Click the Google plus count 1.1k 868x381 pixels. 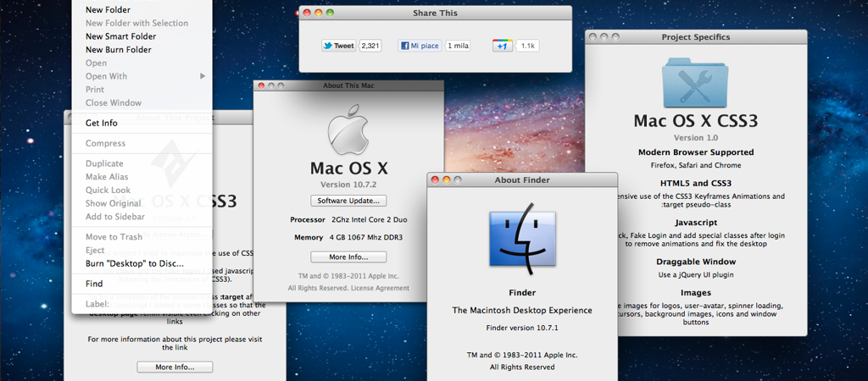click(x=529, y=46)
